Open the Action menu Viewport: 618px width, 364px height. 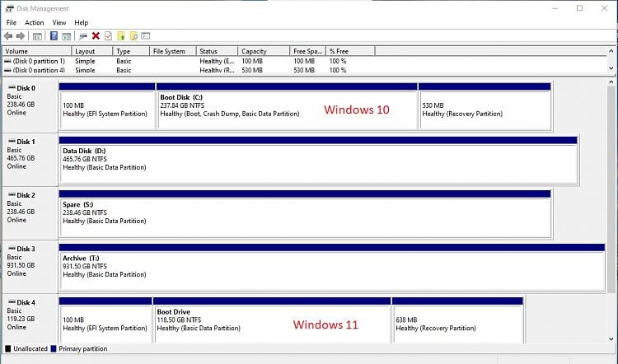tap(35, 22)
